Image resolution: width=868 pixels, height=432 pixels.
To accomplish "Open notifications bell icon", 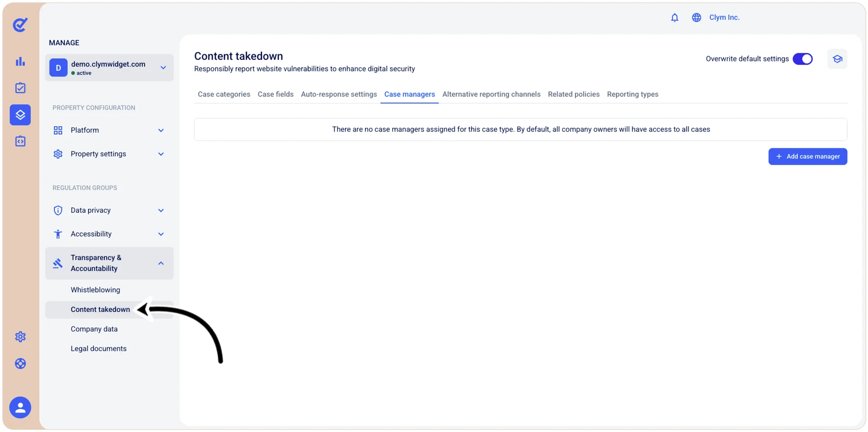I will [675, 18].
